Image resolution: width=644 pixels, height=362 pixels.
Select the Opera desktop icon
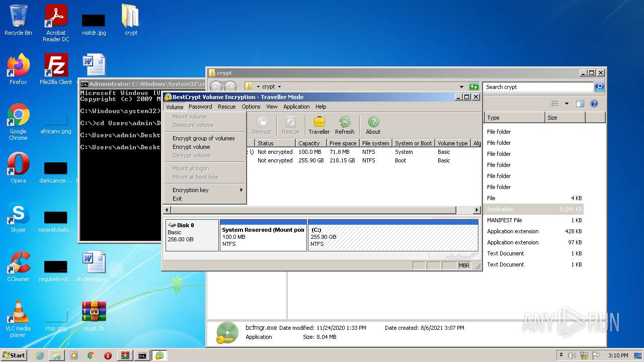(18, 168)
